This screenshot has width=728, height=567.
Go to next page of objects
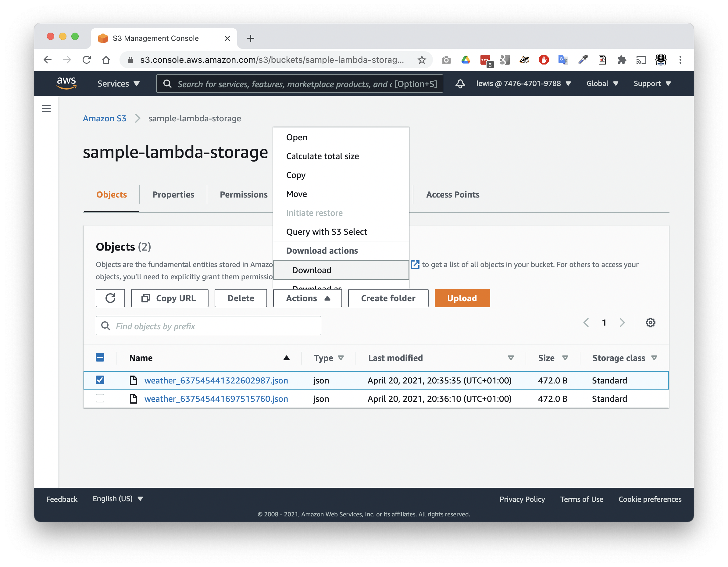622,322
